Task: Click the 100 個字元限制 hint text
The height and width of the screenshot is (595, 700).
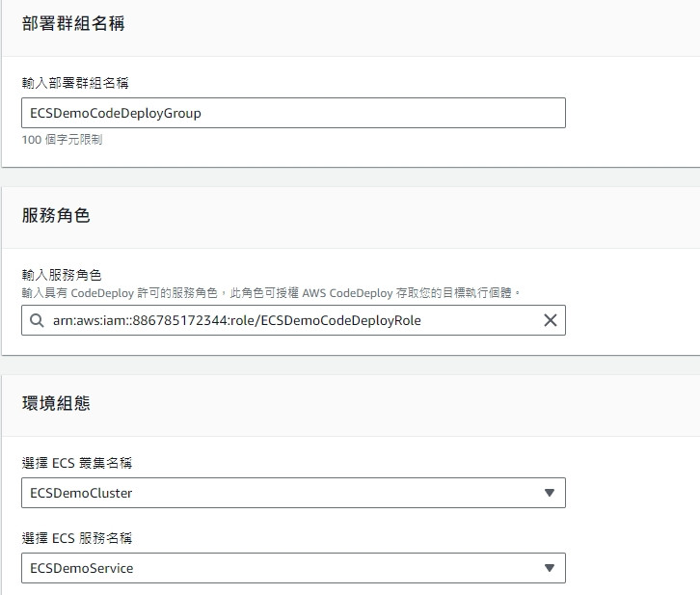Action: tap(62, 140)
